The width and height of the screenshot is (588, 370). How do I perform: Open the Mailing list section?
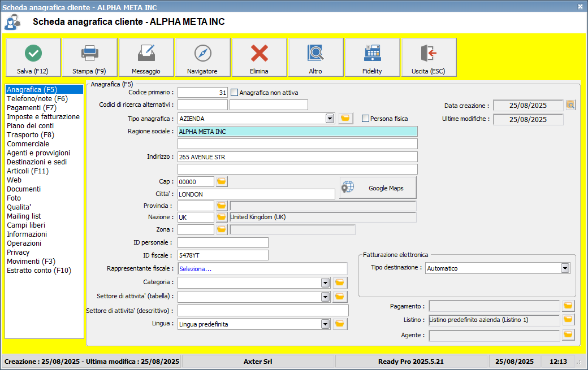tap(44, 216)
